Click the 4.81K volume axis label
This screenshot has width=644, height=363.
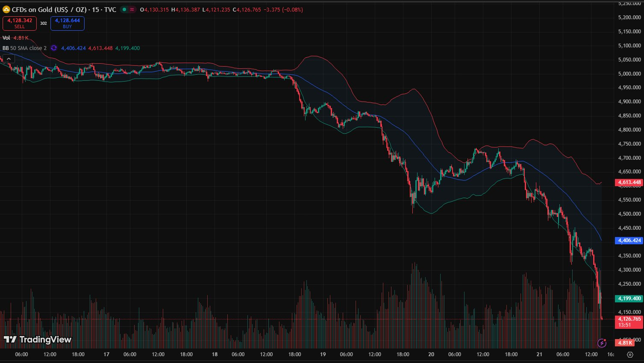pos(624,343)
